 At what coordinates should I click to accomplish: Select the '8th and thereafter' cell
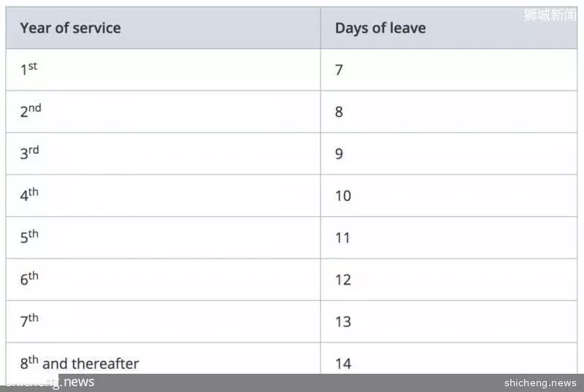(163, 358)
